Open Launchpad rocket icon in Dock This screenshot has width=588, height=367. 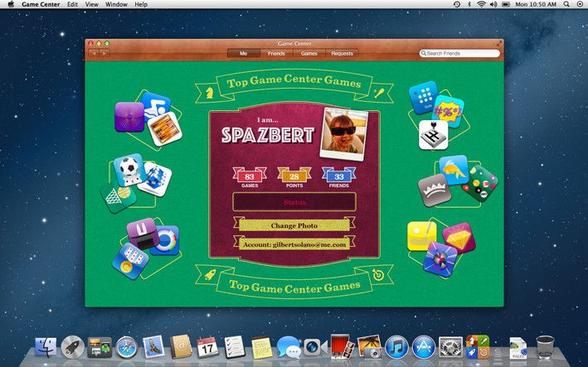[72, 347]
